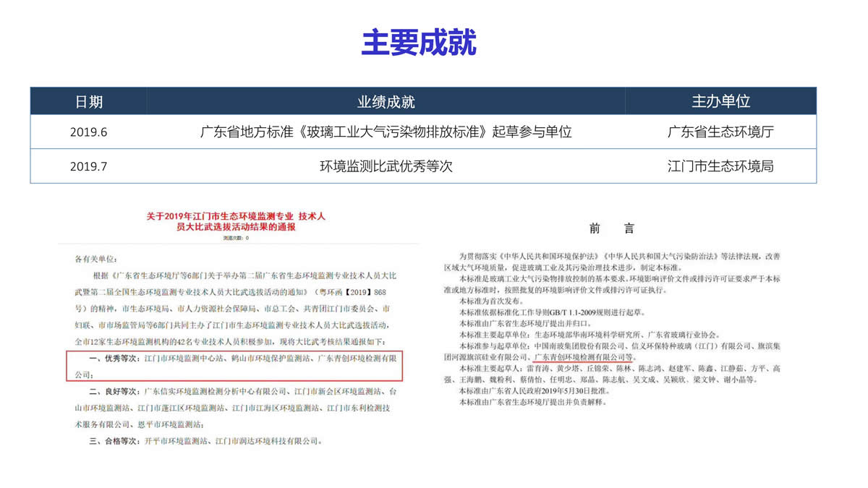Select the 环境监测比武优秀等次 cell
Viewport: 868px width, 488px height.
coord(386,166)
